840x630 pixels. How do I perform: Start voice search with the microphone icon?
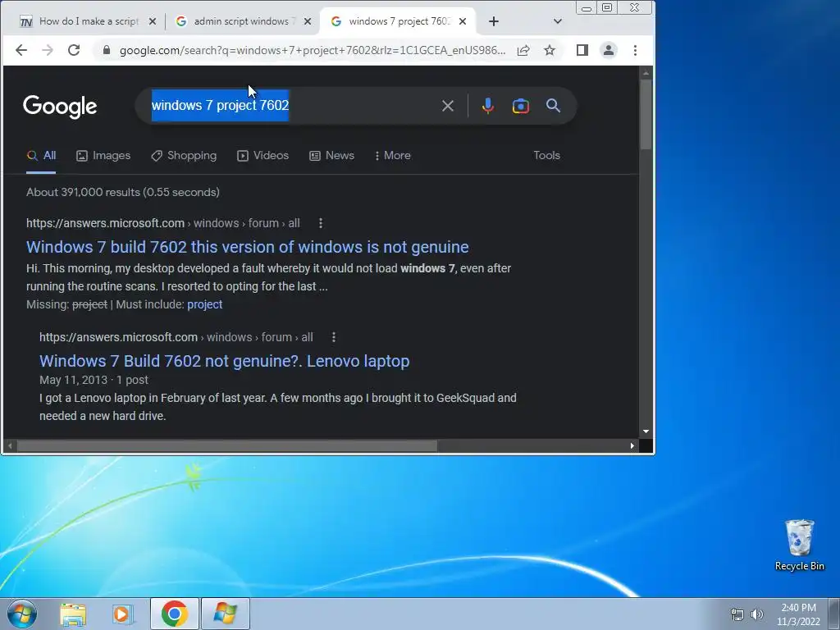[x=487, y=106]
